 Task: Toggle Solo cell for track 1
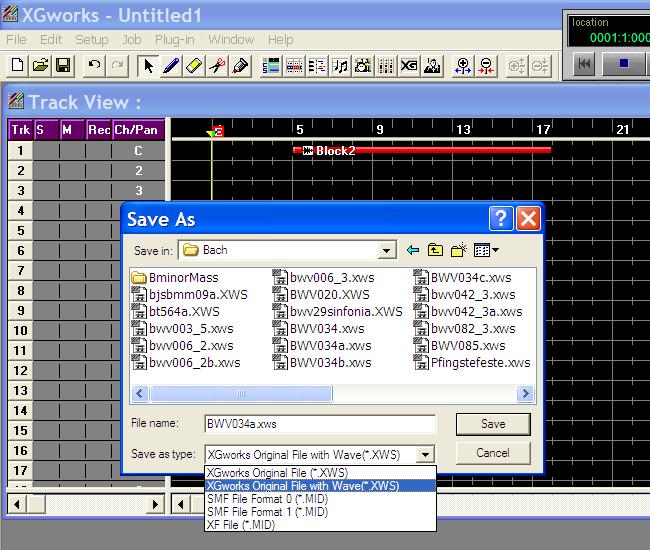coord(46,150)
